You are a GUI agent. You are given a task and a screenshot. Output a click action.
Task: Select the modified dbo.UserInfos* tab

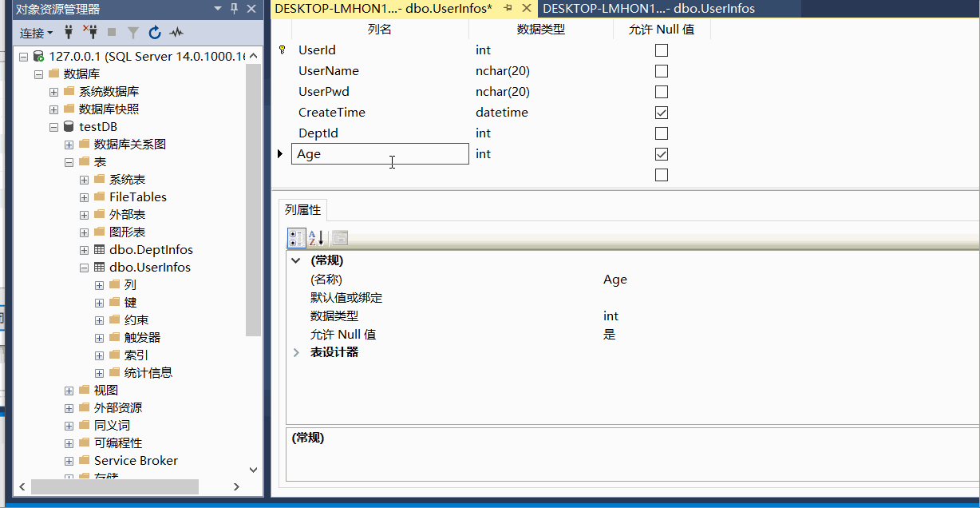(x=383, y=8)
